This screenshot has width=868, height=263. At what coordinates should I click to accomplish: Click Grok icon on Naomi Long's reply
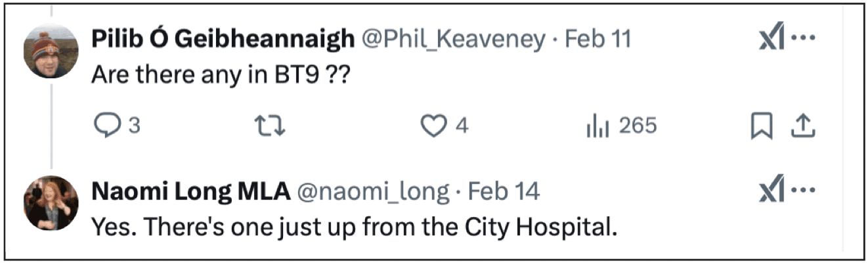[x=771, y=191]
